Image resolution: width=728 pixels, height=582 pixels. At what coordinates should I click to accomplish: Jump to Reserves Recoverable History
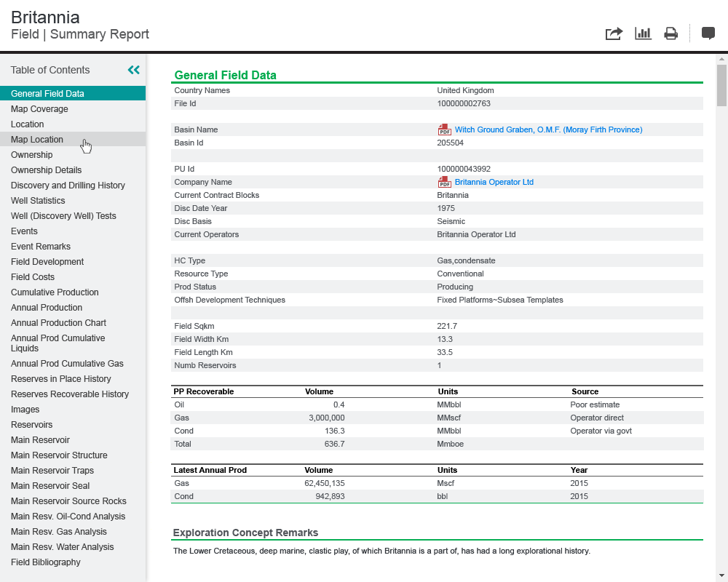(70, 394)
